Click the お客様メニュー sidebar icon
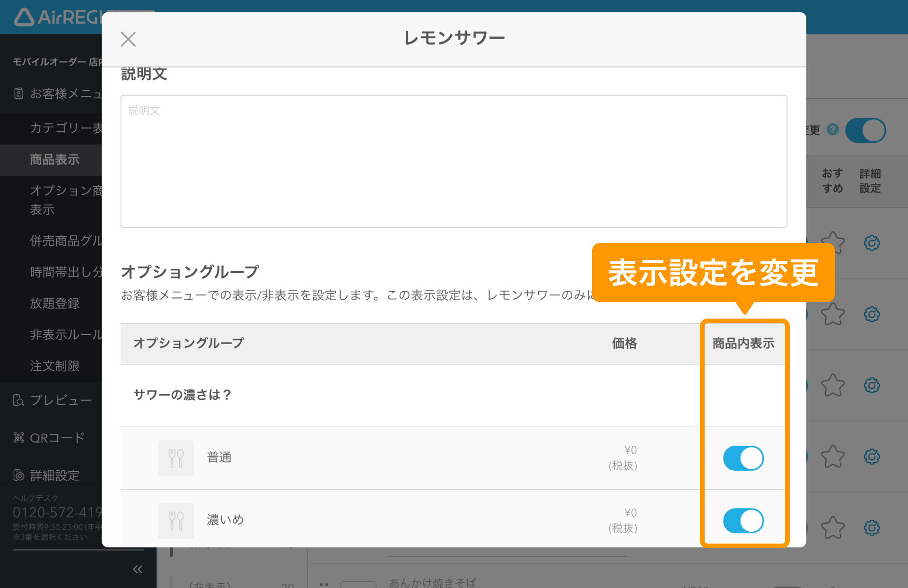Viewport: 908px width, 588px height. pos(18,94)
